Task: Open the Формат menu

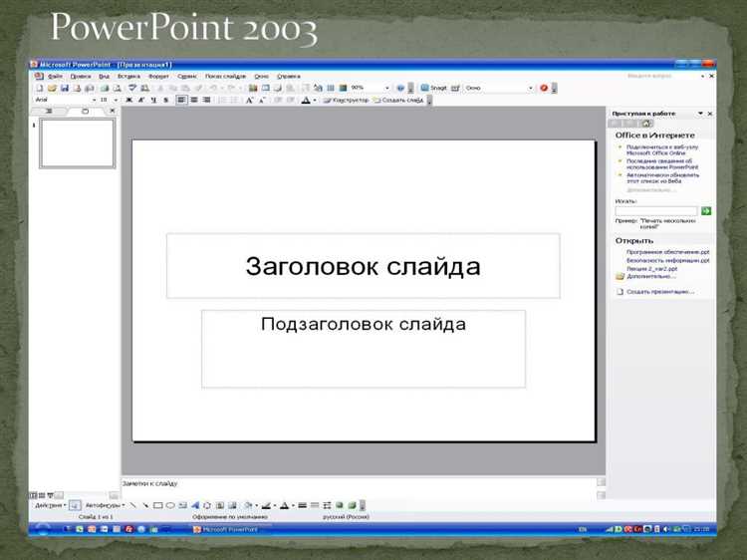Action: tap(158, 77)
